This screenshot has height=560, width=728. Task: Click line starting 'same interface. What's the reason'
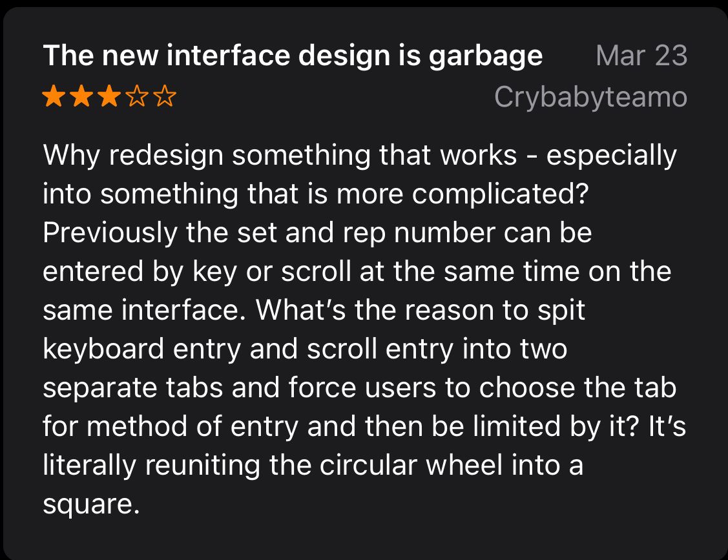(314, 310)
